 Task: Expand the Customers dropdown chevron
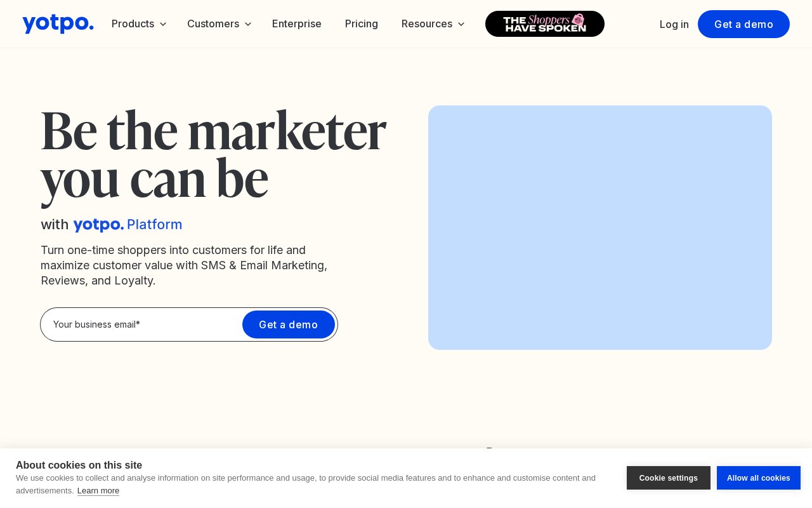click(x=248, y=24)
